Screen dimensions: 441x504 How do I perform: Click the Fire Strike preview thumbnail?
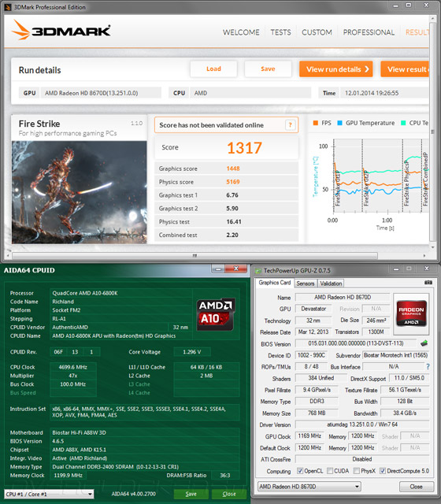[x=79, y=192]
